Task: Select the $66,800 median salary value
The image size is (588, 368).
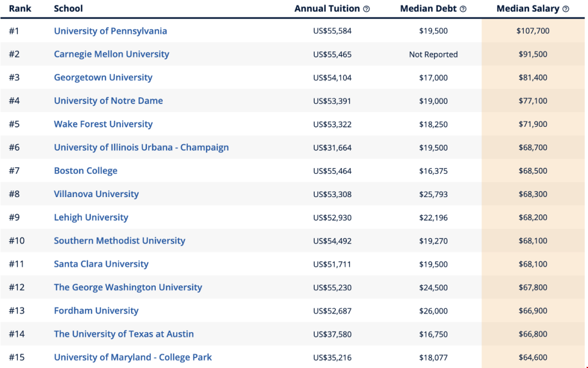Action: click(533, 334)
